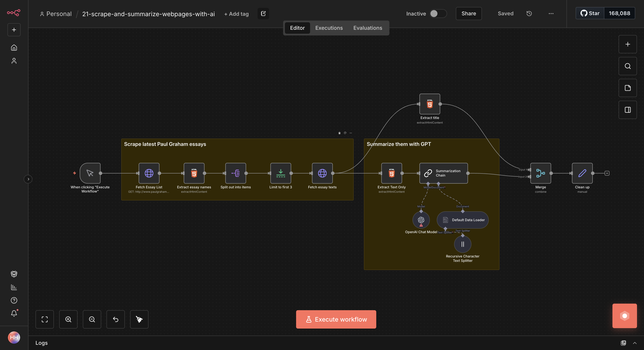Expand the collapsed left sidebar arrow

(x=28, y=179)
